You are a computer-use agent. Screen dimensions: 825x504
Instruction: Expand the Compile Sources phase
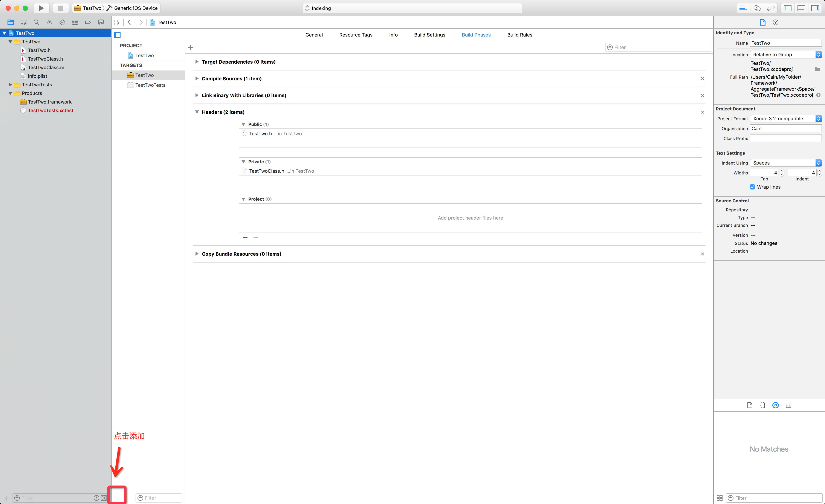197,78
